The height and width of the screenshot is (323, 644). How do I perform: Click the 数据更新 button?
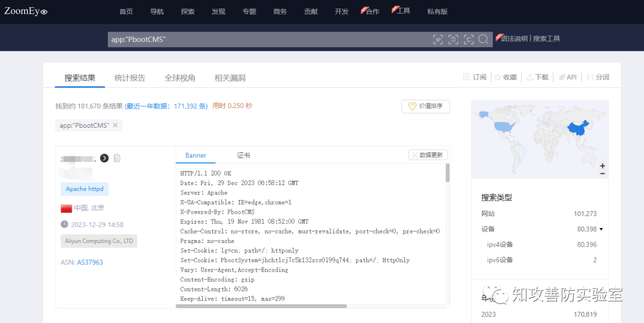tap(428, 155)
